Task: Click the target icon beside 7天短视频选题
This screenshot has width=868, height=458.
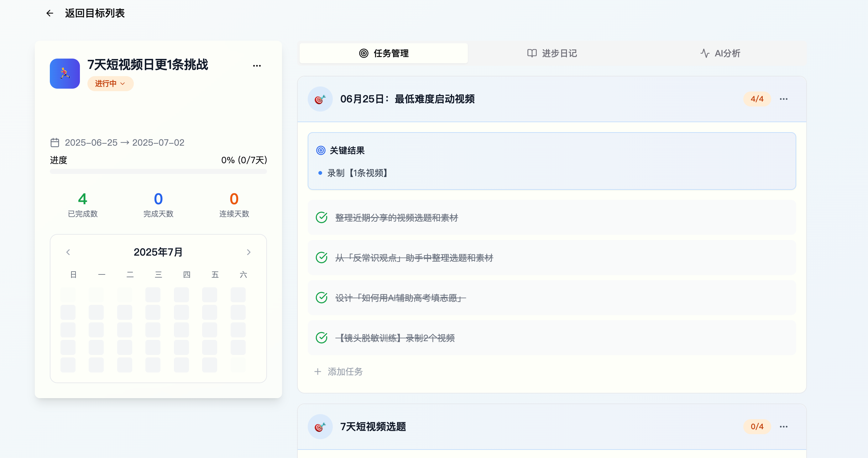Action: [320, 426]
